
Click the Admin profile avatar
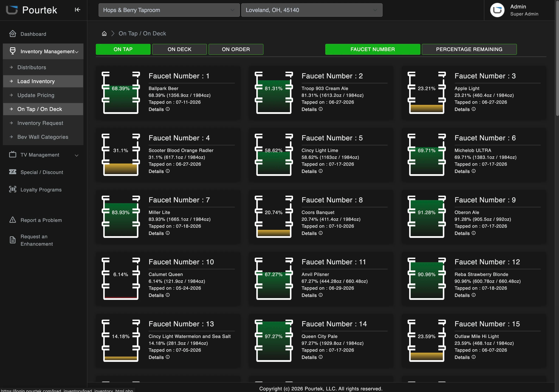coord(497,10)
